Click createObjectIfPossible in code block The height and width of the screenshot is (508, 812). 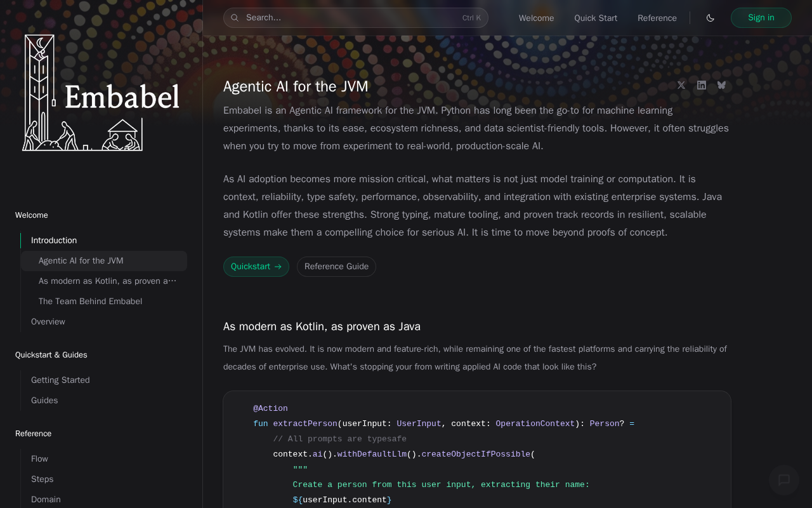476,454
